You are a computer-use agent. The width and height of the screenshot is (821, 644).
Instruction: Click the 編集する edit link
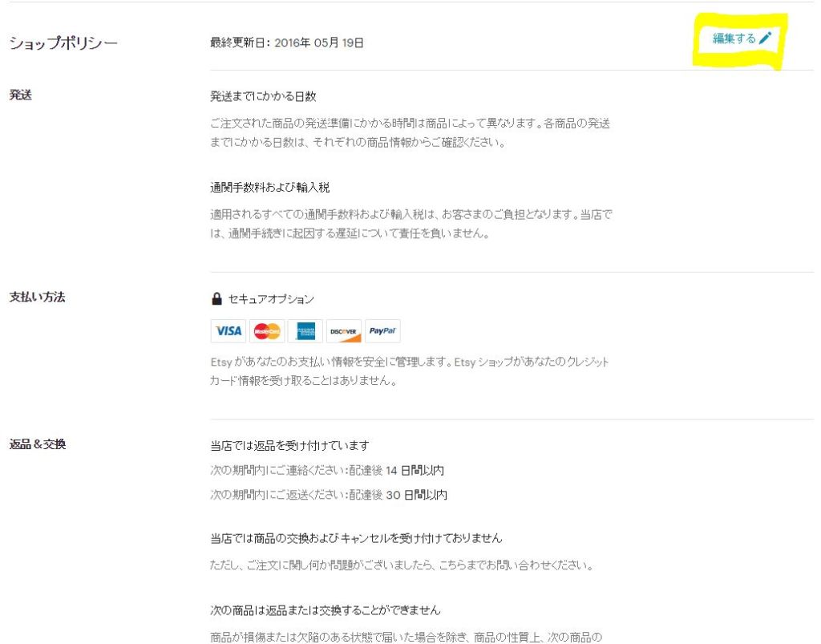[x=742, y=38]
